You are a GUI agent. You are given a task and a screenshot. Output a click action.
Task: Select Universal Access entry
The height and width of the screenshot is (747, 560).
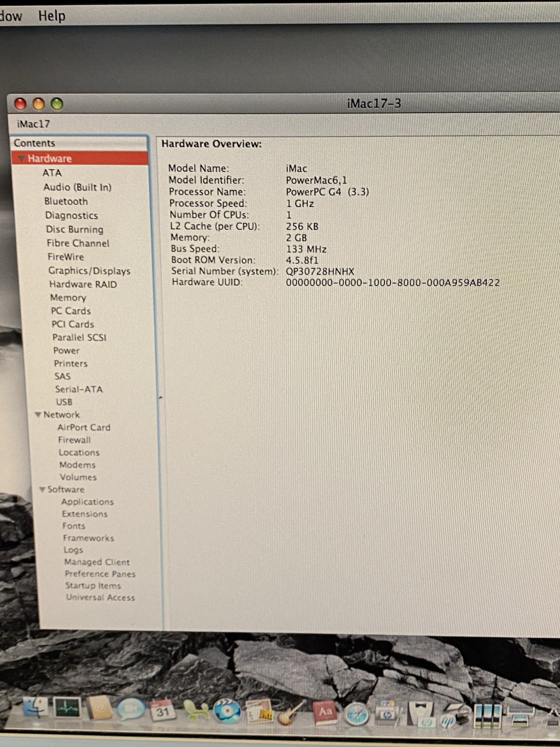[100, 598]
